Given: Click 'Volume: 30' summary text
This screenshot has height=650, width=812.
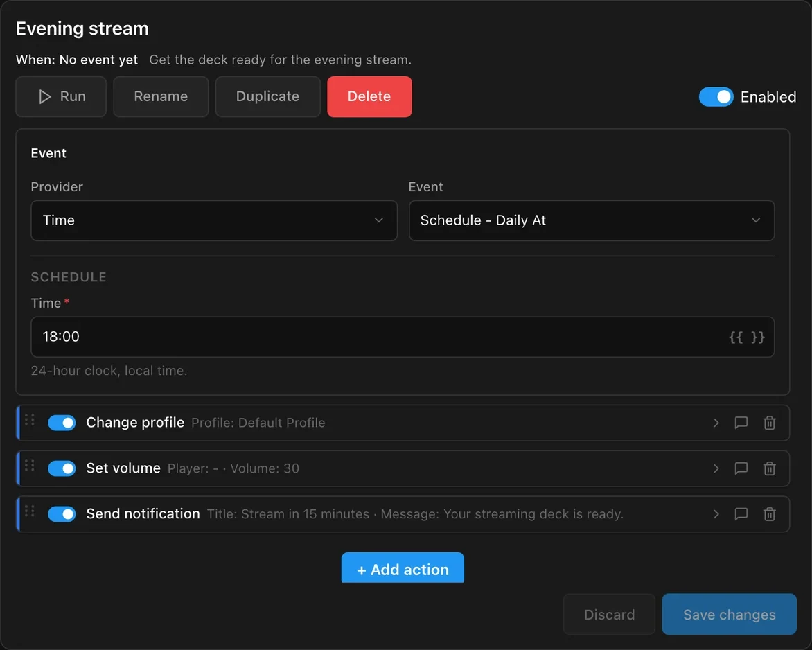Looking at the screenshot, I should click(265, 468).
